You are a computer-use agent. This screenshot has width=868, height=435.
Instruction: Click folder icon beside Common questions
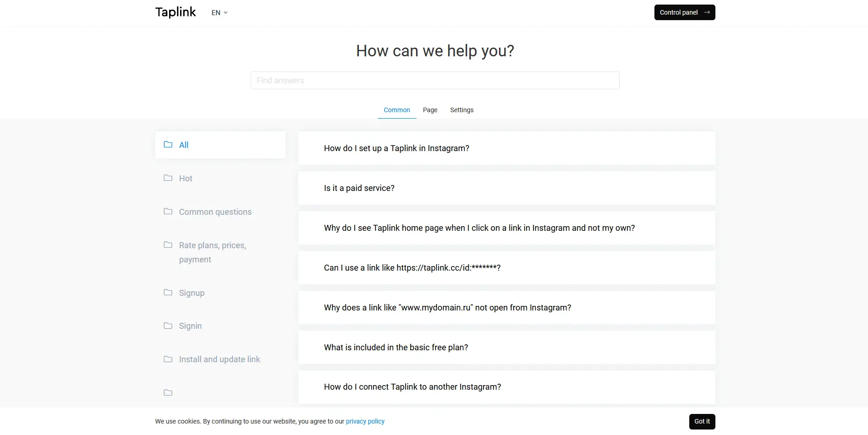tap(168, 211)
